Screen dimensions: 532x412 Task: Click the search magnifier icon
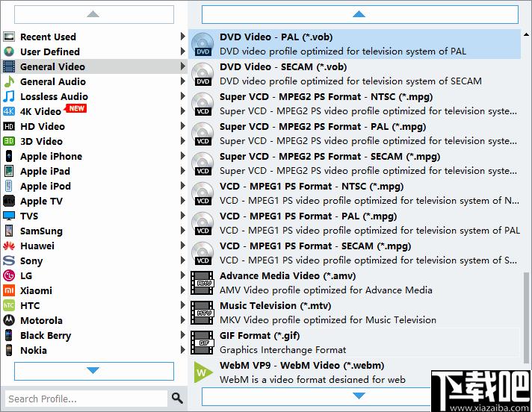pyautogui.click(x=177, y=398)
